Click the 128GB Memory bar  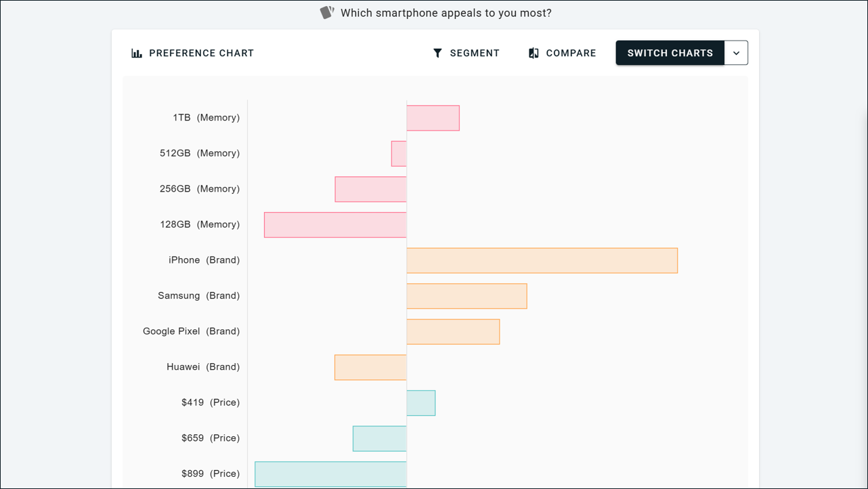point(334,224)
